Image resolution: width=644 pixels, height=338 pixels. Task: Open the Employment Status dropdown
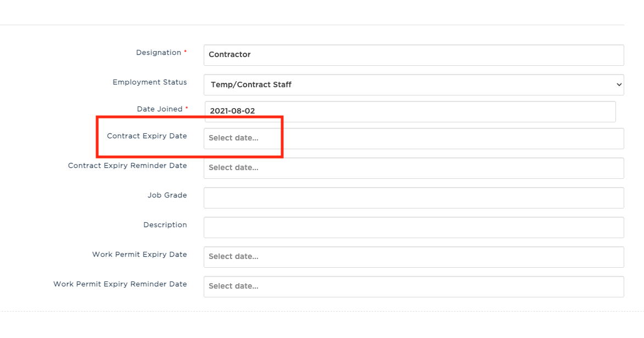pyautogui.click(x=413, y=84)
